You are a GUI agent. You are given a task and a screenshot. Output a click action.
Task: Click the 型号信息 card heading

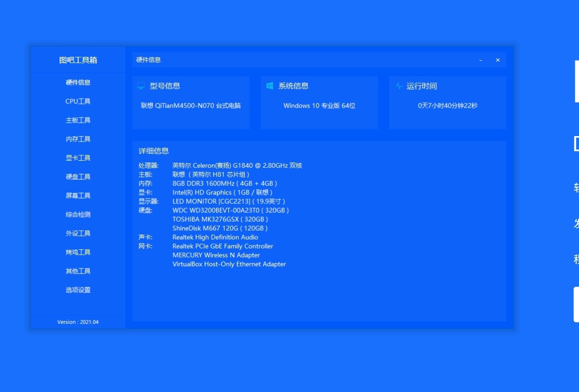(x=165, y=86)
